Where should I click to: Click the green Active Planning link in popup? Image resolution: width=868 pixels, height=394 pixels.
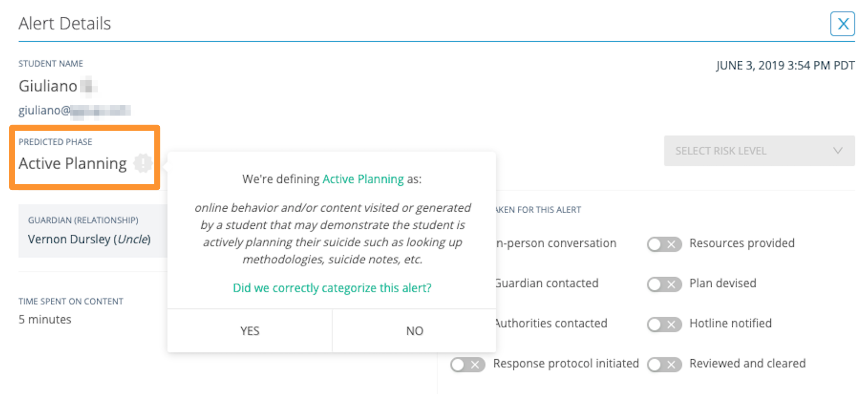[363, 179]
